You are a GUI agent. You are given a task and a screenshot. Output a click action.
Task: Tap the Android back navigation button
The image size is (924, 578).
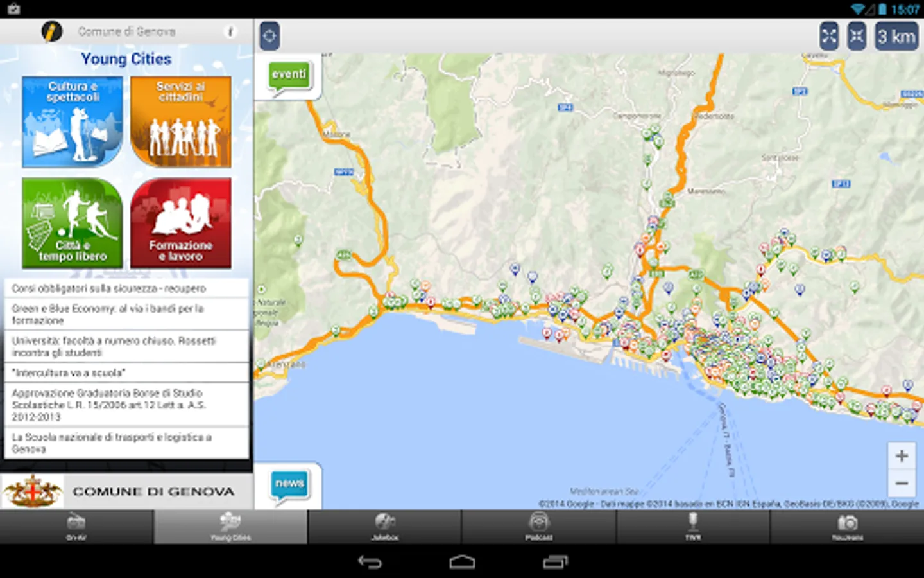click(x=370, y=562)
